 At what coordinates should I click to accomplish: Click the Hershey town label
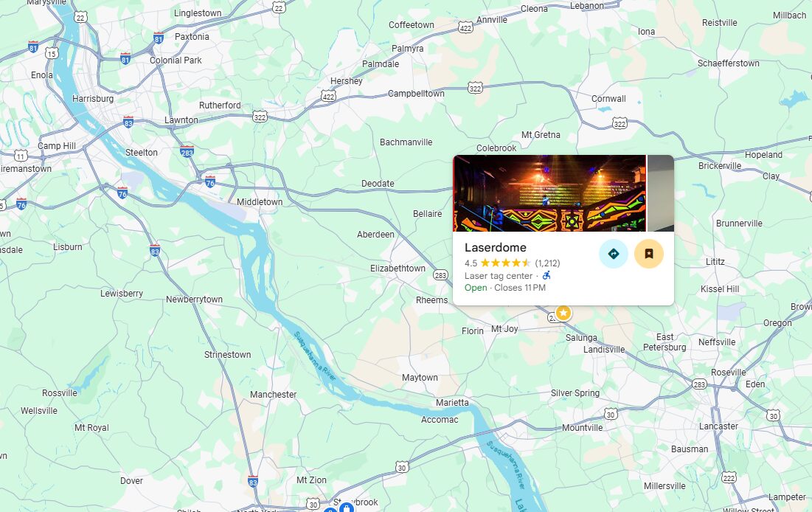point(347,81)
